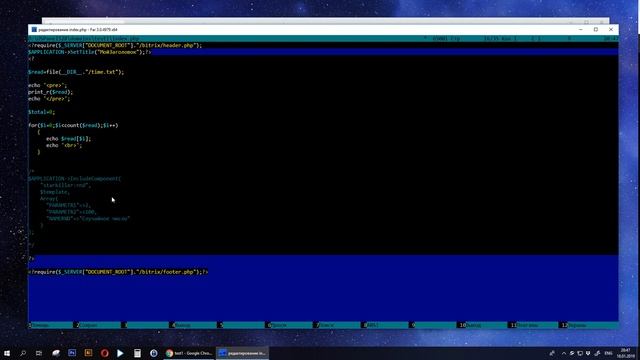The image size is (640, 360).
Task: Switch to test1 Google Chrome taskbar window
Action: [189, 353]
